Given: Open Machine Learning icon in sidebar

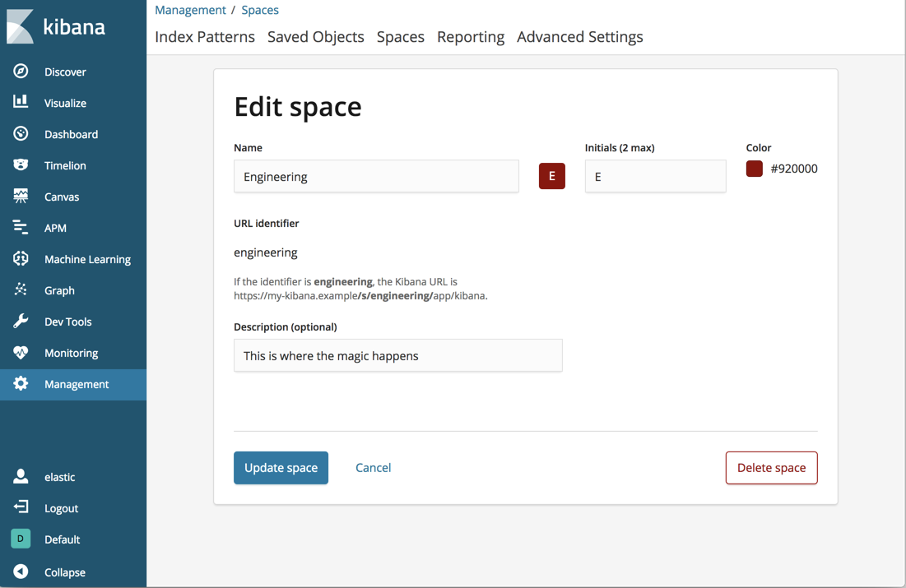Looking at the screenshot, I should 21,259.
